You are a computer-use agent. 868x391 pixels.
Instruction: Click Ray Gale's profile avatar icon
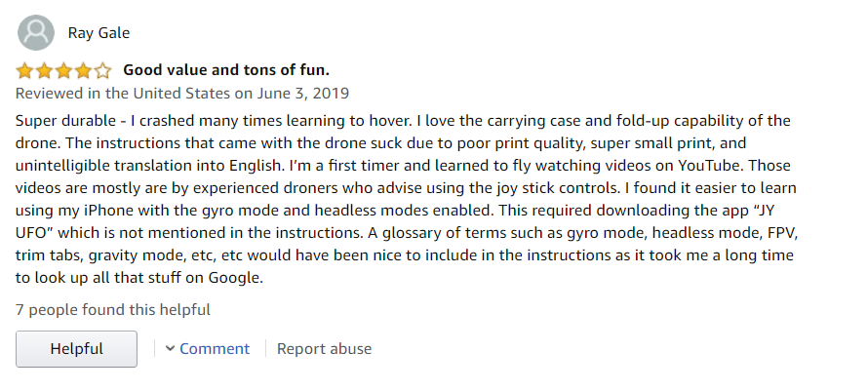[36, 32]
